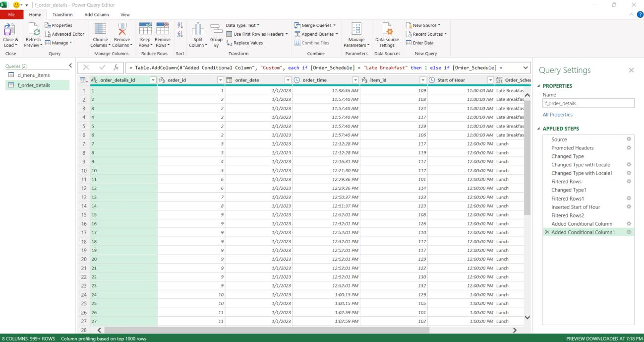
Task: Open the Recent Sources dropdown
Action: pyautogui.click(x=426, y=34)
